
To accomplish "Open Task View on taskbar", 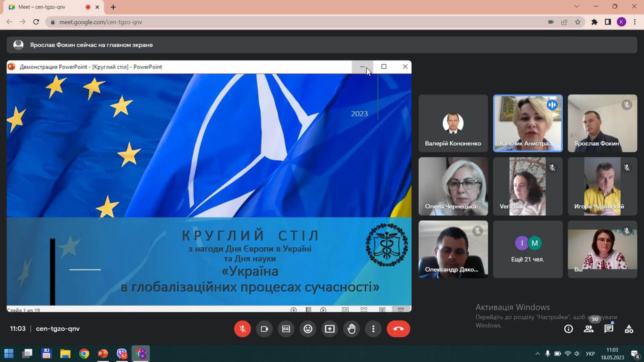I will click(27, 354).
